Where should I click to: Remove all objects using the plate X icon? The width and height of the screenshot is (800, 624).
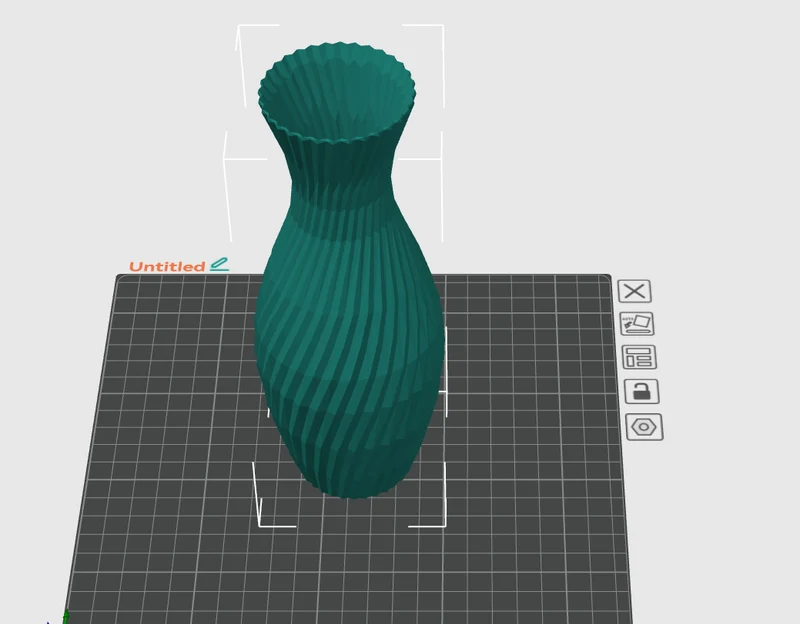634,291
